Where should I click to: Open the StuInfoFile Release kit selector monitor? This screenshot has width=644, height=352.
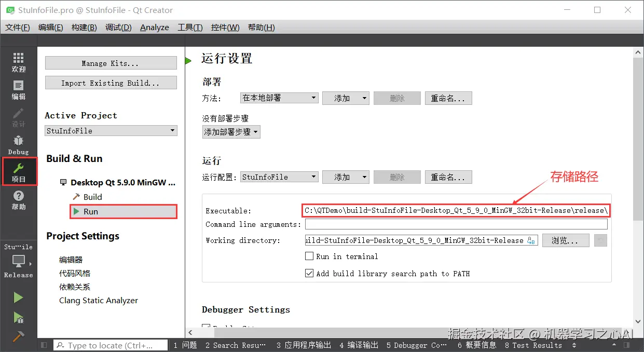pyautogui.click(x=18, y=261)
